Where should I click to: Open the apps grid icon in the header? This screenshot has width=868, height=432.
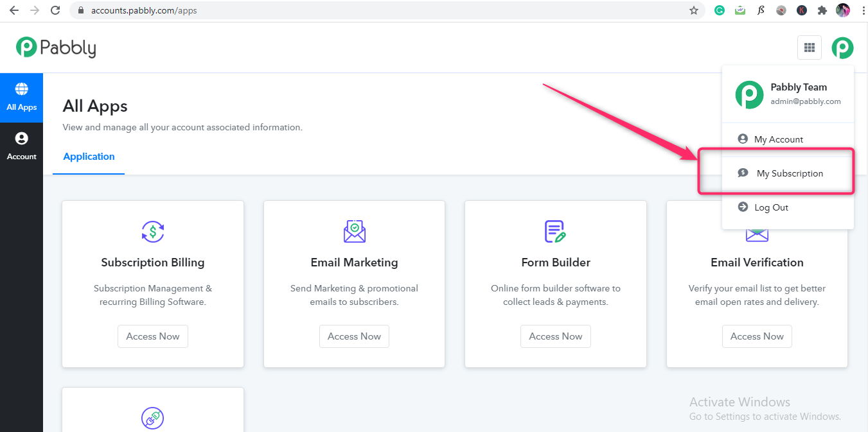[x=810, y=48]
